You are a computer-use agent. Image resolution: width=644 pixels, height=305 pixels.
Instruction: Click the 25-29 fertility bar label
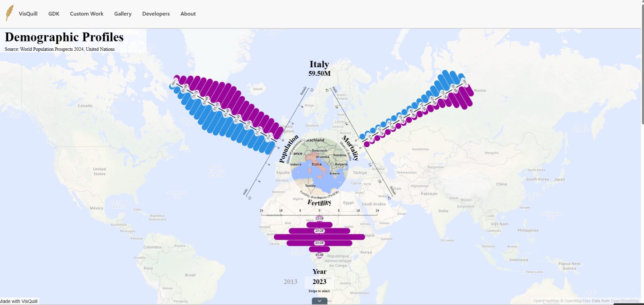[x=319, y=231]
